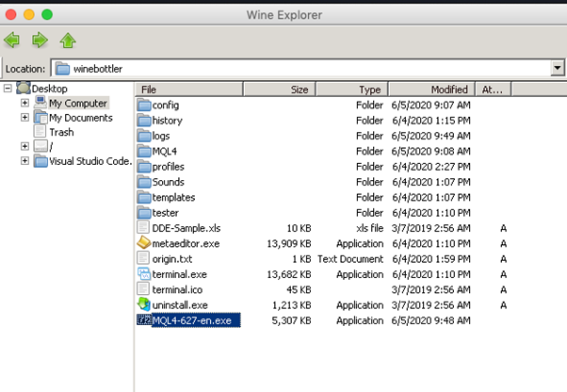Close the Wine Explorer window
This screenshot has width=567, height=392.
click(x=11, y=14)
